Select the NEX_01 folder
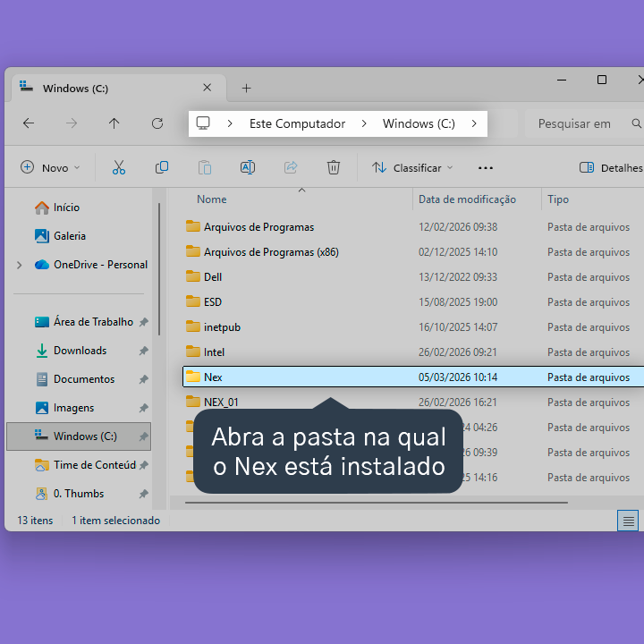 tap(212, 402)
